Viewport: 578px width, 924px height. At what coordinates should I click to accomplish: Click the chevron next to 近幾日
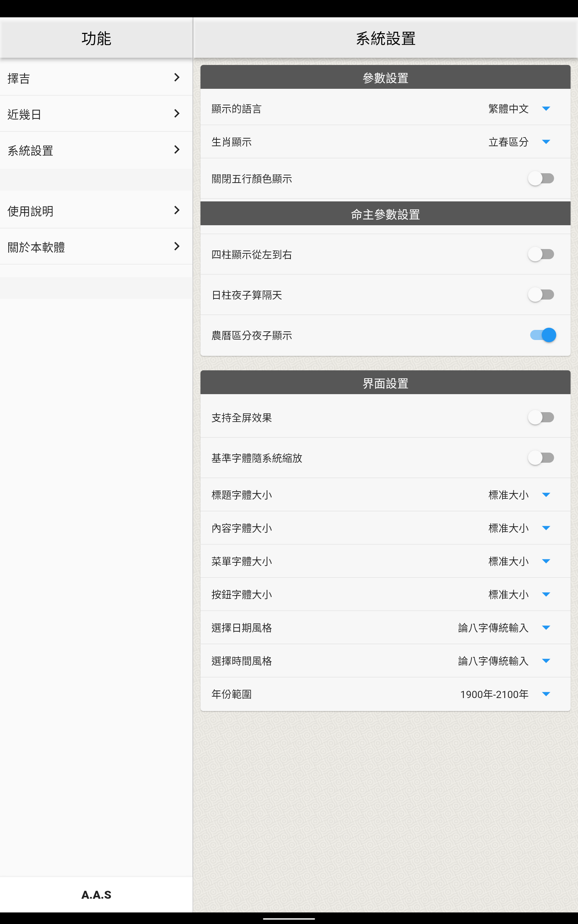pyautogui.click(x=177, y=113)
